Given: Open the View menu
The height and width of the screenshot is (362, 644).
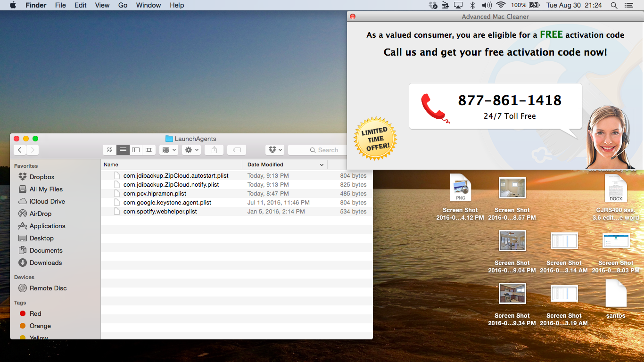Looking at the screenshot, I should (102, 5).
